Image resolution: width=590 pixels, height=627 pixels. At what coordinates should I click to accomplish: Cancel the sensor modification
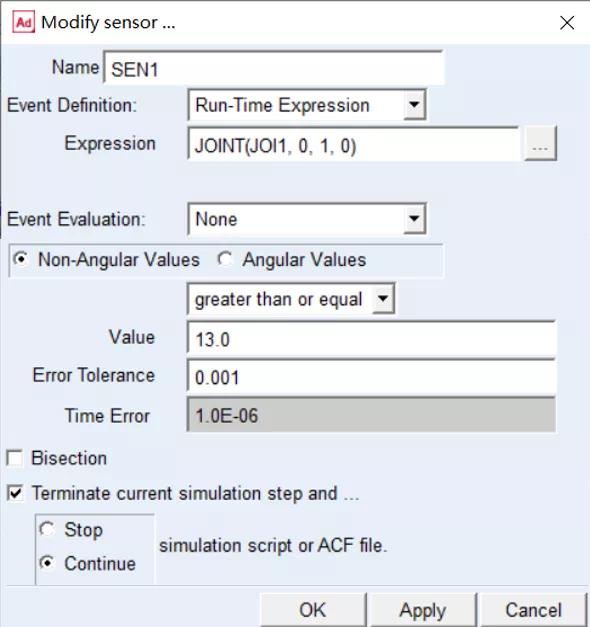[x=533, y=610]
